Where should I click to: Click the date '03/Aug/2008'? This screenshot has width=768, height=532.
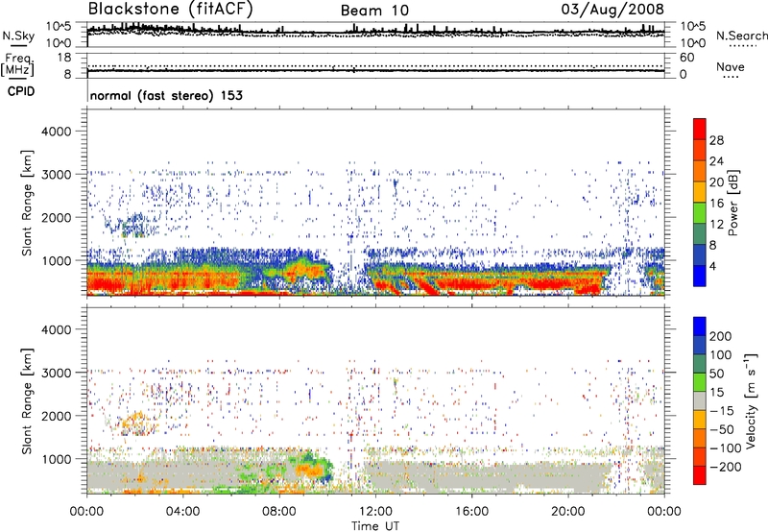pos(612,10)
